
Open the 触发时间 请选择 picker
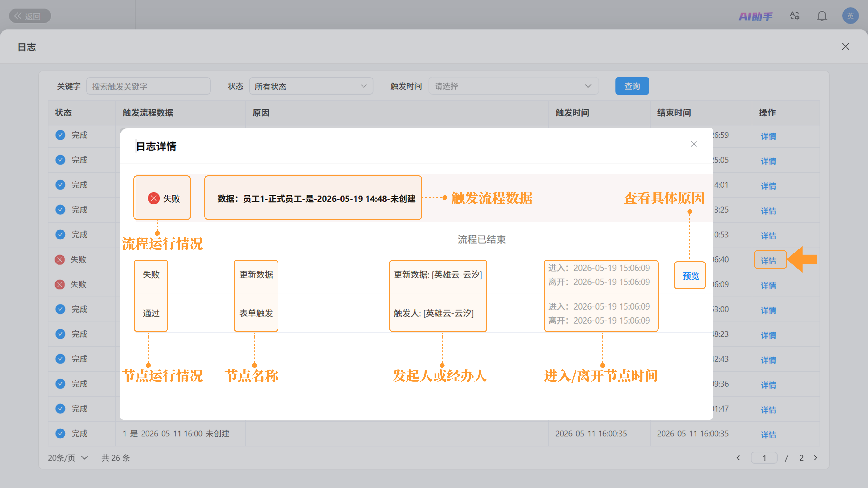coord(513,86)
